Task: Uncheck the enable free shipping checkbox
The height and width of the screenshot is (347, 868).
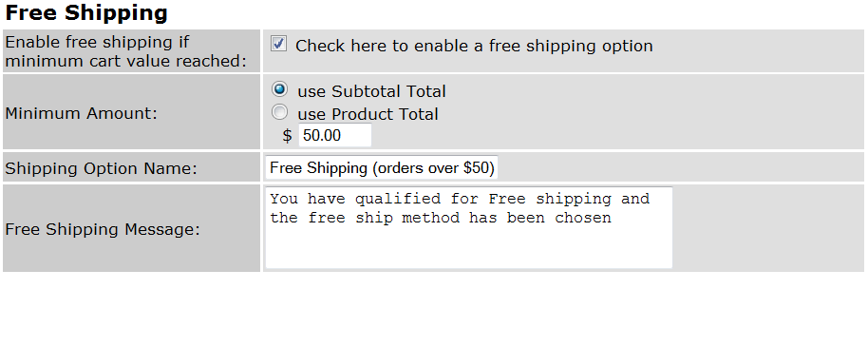Action: (278, 44)
